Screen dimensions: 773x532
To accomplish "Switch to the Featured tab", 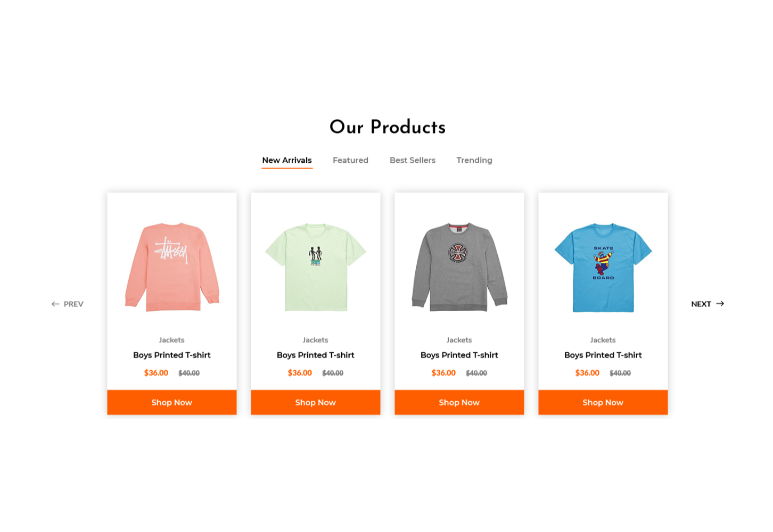I will point(350,160).
